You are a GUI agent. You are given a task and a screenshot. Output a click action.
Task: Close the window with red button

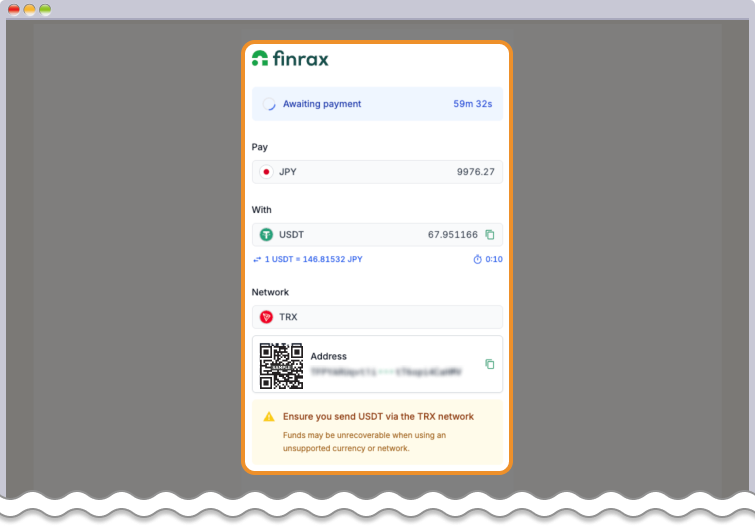[x=14, y=9]
